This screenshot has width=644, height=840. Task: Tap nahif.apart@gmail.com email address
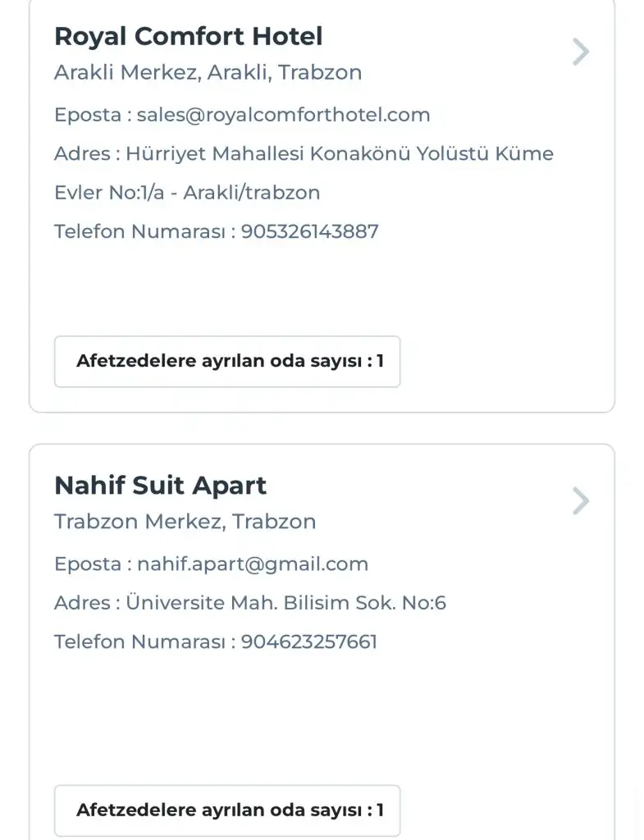[253, 564]
